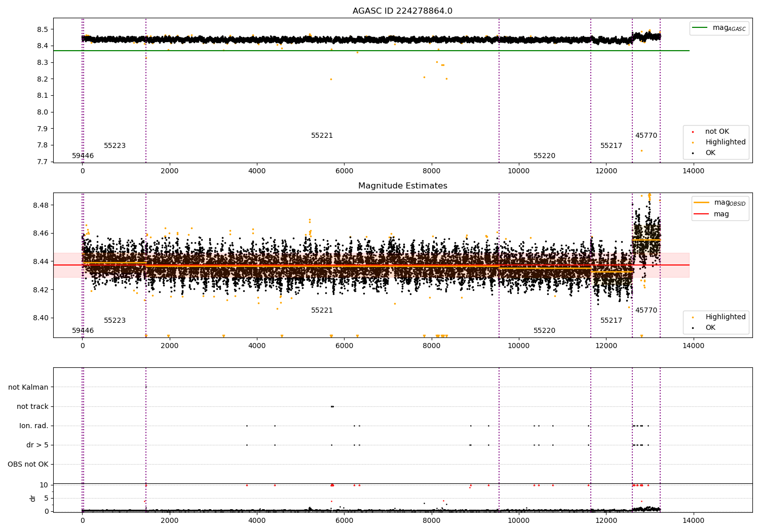The image size is (760, 532).
Task: Click the 'not track' data marker cluster near 5700
Action: [x=332, y=406]
